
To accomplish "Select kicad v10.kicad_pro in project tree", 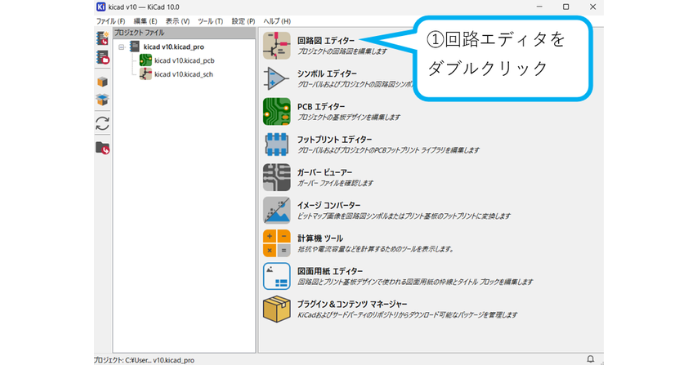I will point(174,47).
